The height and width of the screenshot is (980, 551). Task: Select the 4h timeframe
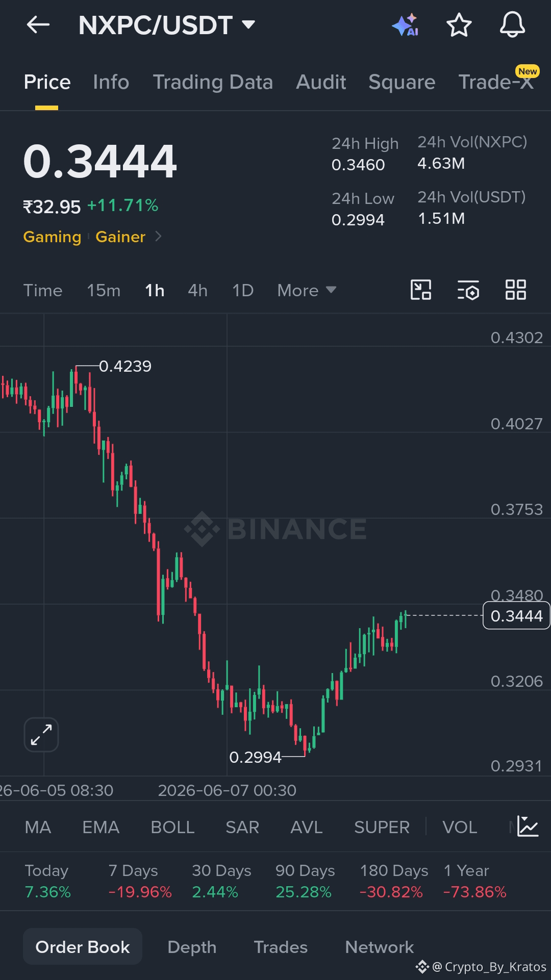tap(197, 290)
